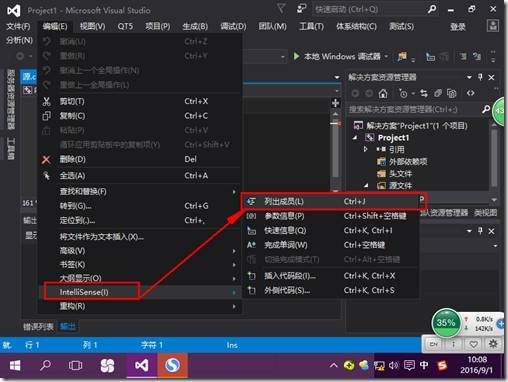Open the 视图(V) menu
The image size is (508, 382).
tap(92, 26)
